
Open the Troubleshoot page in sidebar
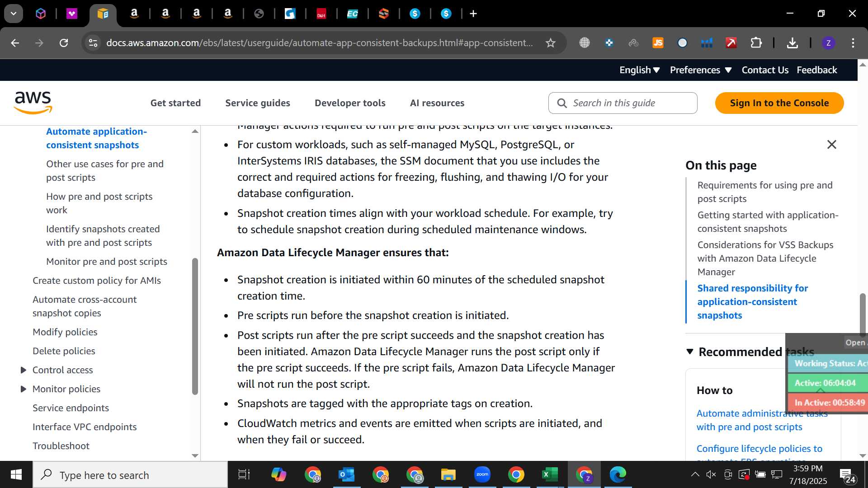click(x=61, y=446)
